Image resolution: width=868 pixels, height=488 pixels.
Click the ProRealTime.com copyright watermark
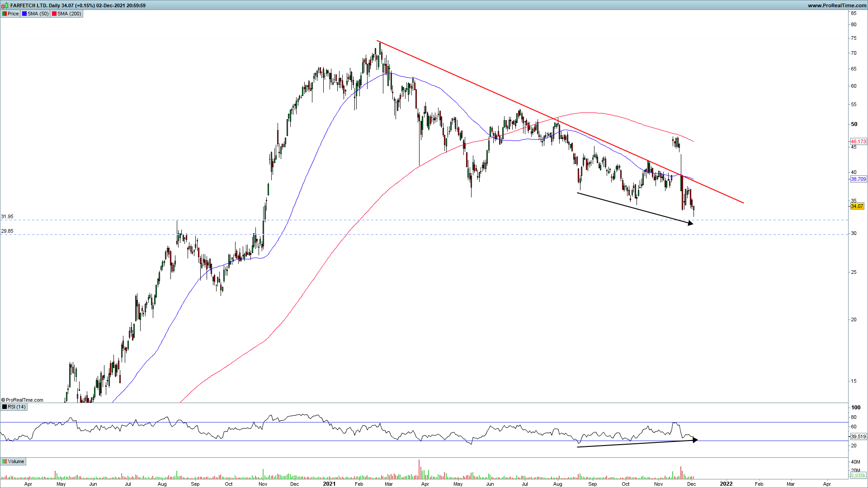[x=23, y=400]
